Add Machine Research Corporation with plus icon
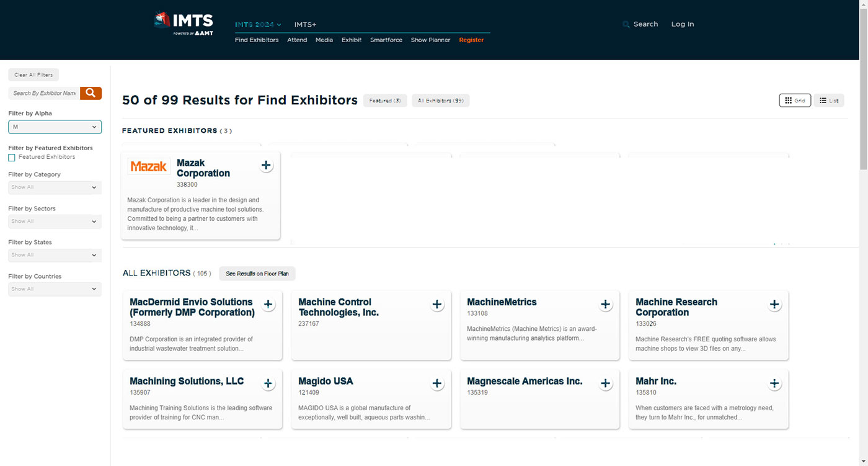The height and width of the screenshot is (466, 868). point(774,304)
